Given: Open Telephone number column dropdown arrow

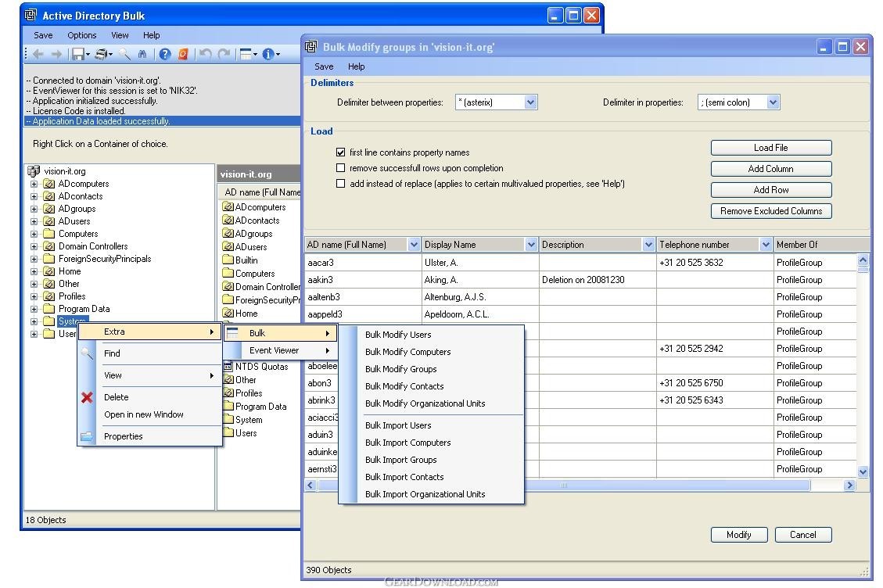Looking at the screenshot, I should pyautogui.click(x=766, y=245).
